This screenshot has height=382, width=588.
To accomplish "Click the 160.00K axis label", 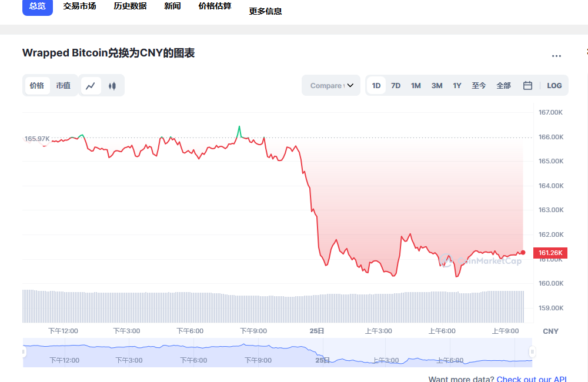I will coord(551,283).
